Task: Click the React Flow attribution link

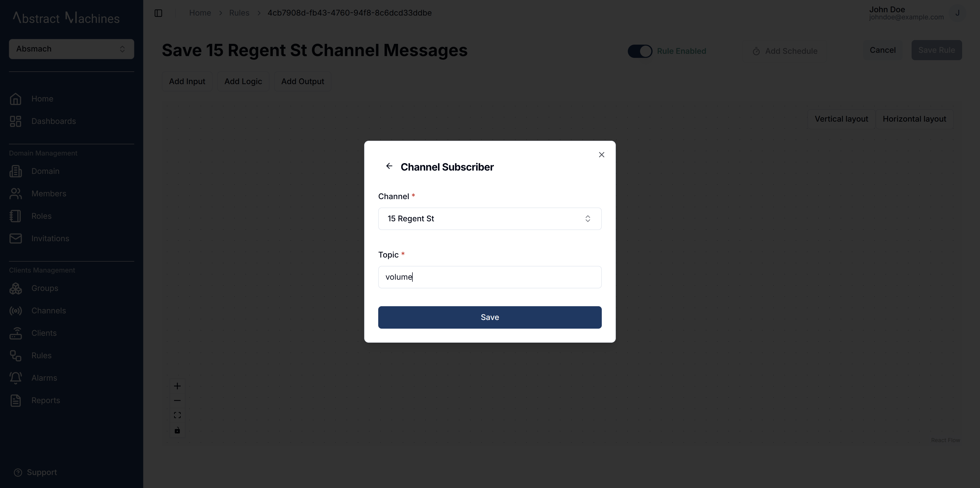Action: 945,440
